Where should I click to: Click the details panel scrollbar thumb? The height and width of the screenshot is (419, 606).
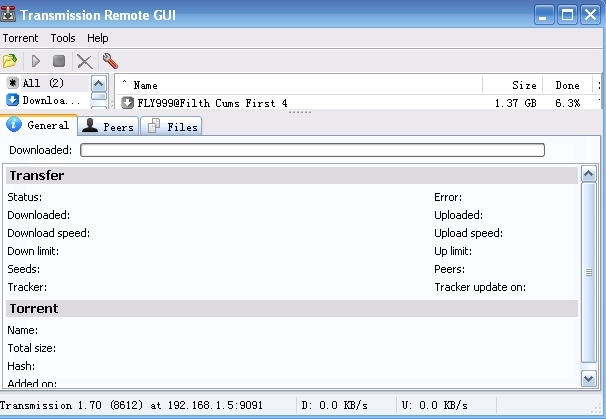click(589, 273)
